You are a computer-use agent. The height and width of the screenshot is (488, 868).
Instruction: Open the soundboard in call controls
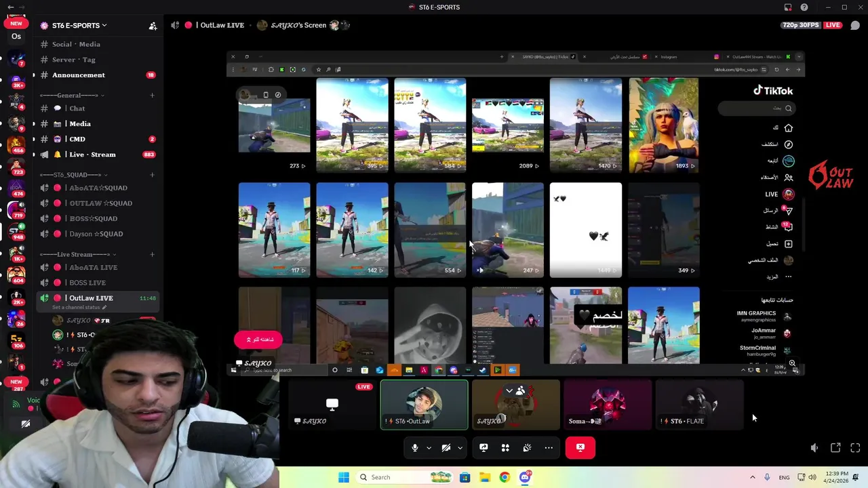(x=527, y=447)
